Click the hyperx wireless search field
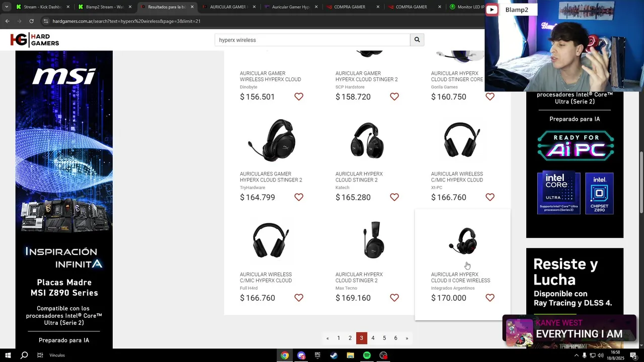Screen dimensions: 644x362 (312, 40)
